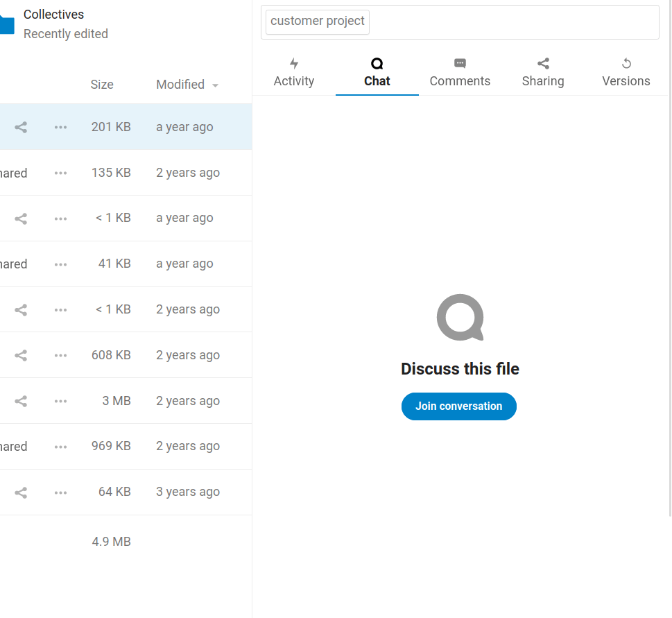Viewport: 672px width, 618px height.
Task: Open the Comments tab
Action: [x=460, y=73]
